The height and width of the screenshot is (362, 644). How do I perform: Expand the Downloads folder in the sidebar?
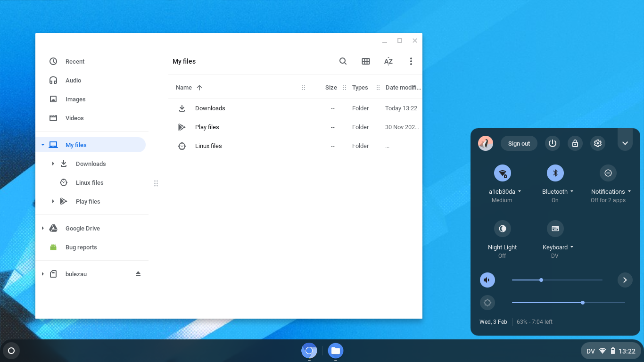(53, 164)
